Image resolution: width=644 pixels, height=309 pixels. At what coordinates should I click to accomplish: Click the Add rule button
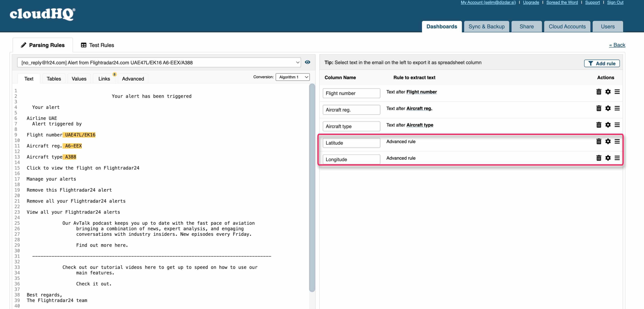601,63
